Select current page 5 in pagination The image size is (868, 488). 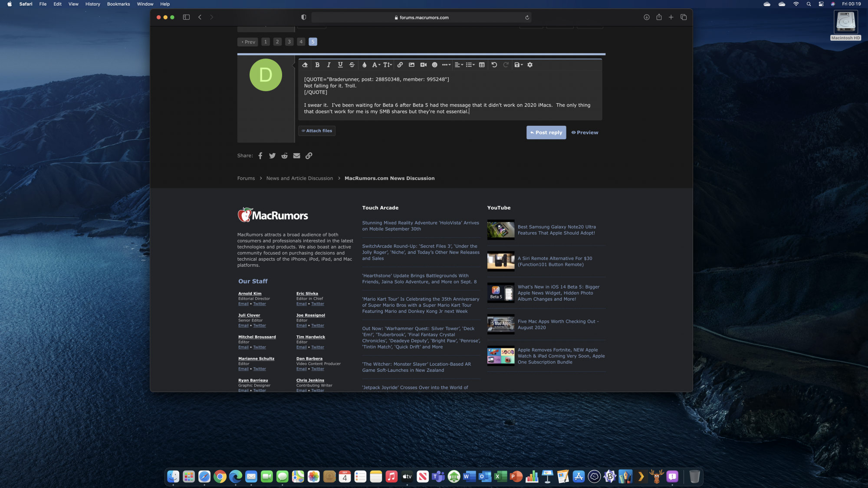point(313,42)
